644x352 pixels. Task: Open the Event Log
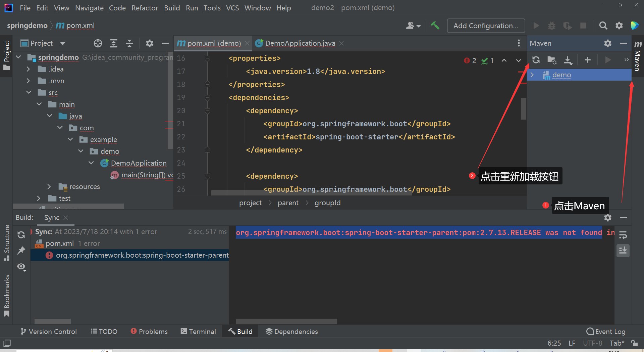[606, 332]
